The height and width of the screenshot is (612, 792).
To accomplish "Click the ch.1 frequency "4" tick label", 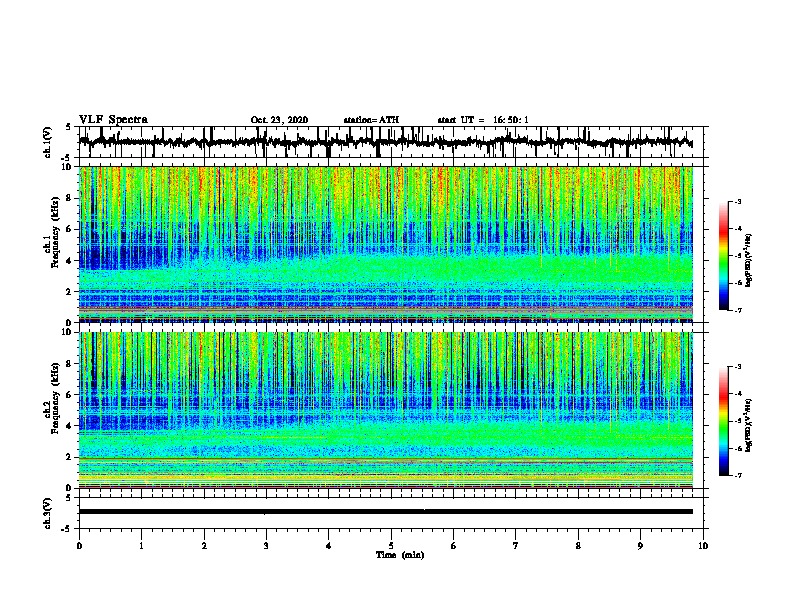I will (x=69, y=261).
